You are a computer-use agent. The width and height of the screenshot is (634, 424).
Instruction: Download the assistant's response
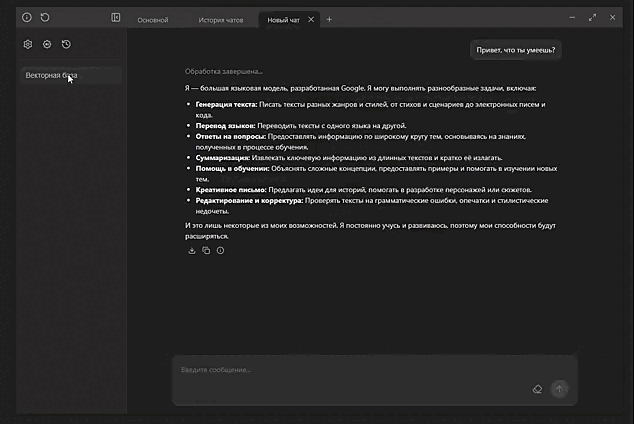point(191,250)
